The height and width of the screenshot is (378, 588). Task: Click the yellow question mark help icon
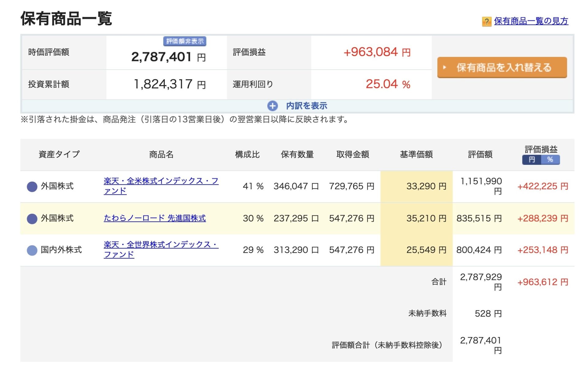tap(486, 21)
